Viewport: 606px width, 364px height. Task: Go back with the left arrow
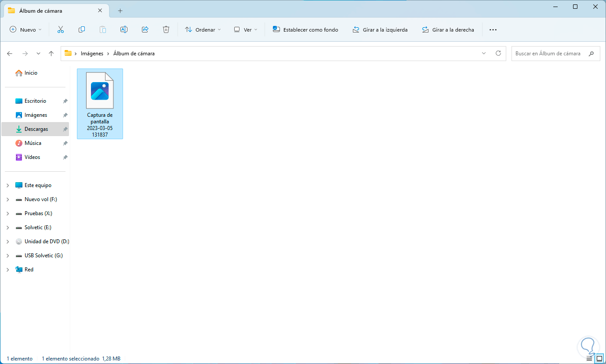pos(10,54)
